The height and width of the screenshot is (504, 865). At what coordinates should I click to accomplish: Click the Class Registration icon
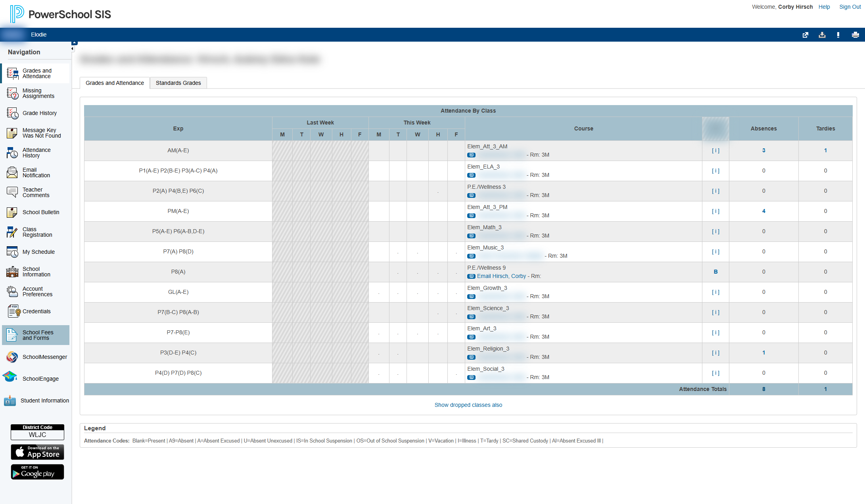point(12,232)
